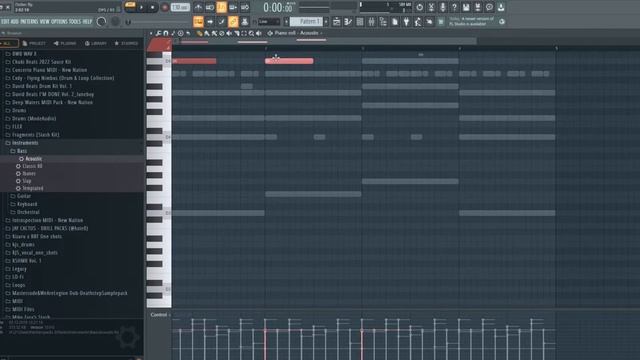This screenshot has width=640, height=360.
Task: Open the piano roll wrench tools icon
Action: coord(158,33)
